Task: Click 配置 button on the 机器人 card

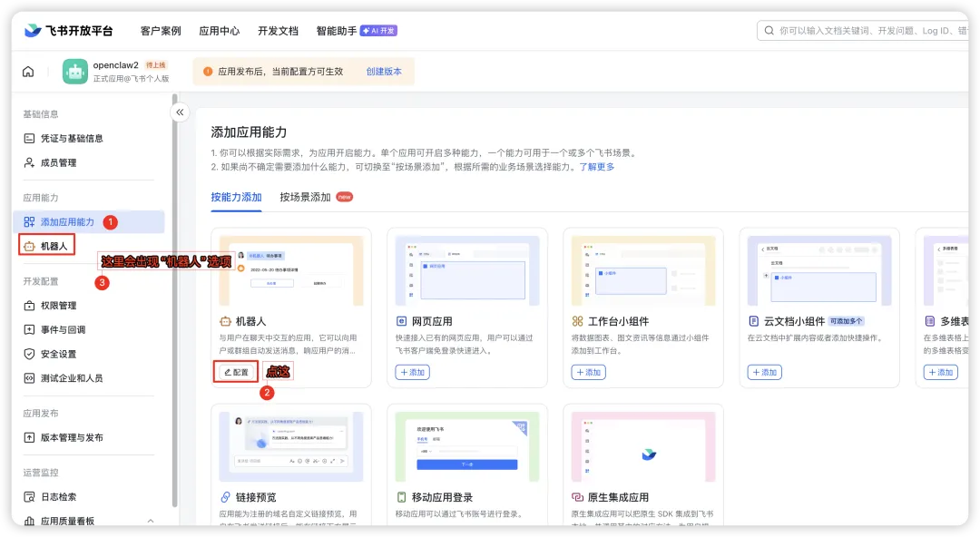Action: 236,372
